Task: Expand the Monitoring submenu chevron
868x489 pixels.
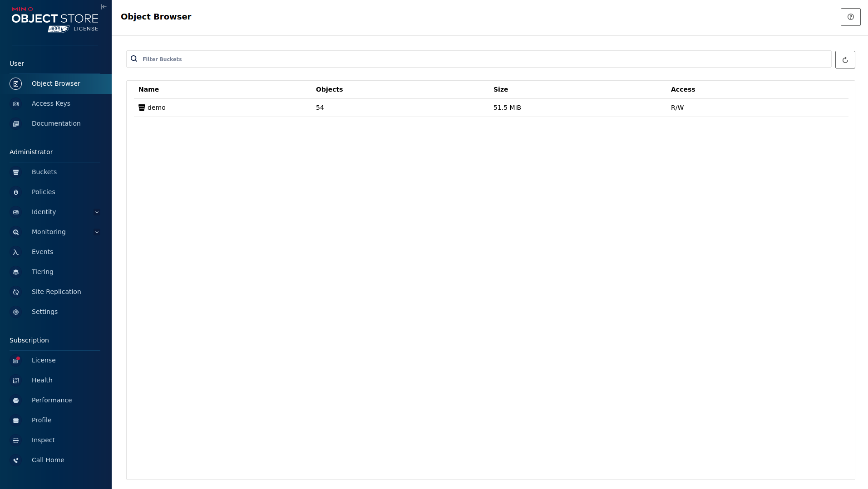Action: tap(97, 232)
